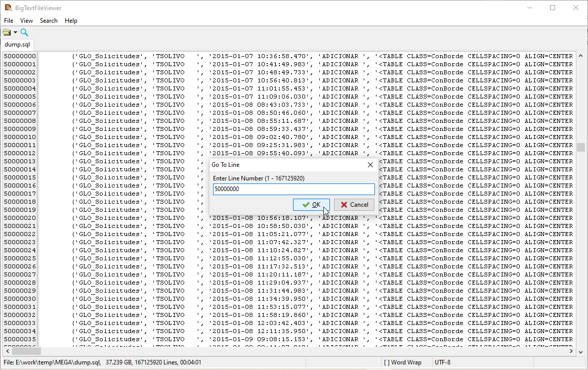Click the UTF-8 encoding status indicator

pos(442,362)
